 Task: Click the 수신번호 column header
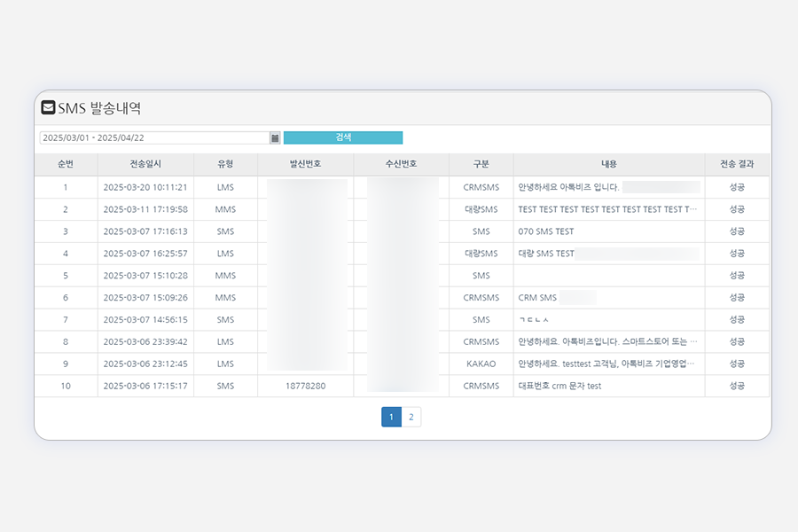401,164
